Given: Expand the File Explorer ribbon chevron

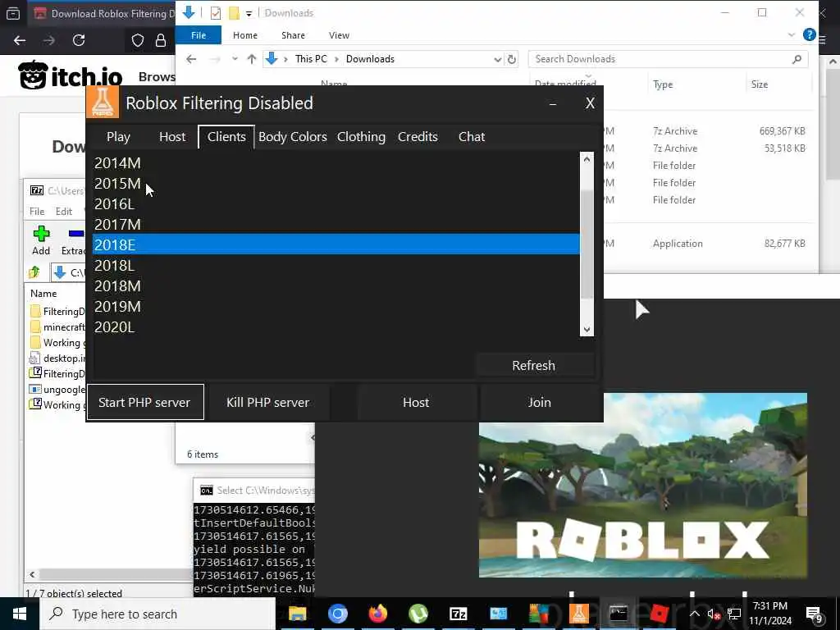Looking at the screenshot, I should pyautogui.click(x=792, y=34).
